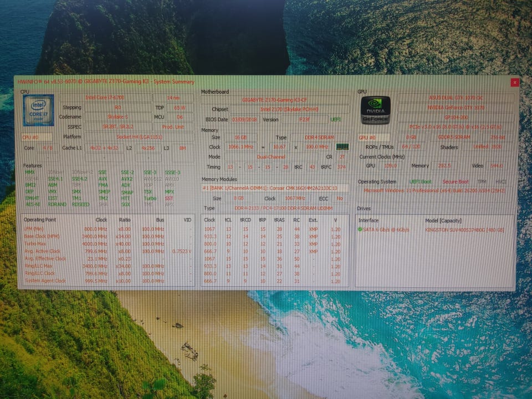Click the Intel Core i7 logo

(x=38, y=110)
